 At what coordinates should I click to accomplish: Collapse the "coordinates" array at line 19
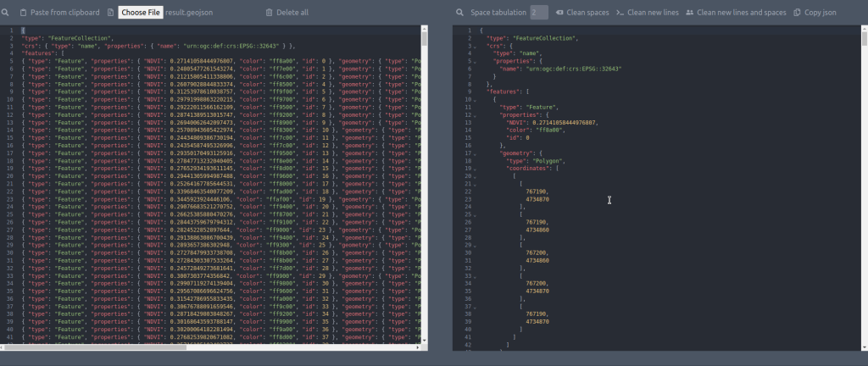(x=475, y=169)
